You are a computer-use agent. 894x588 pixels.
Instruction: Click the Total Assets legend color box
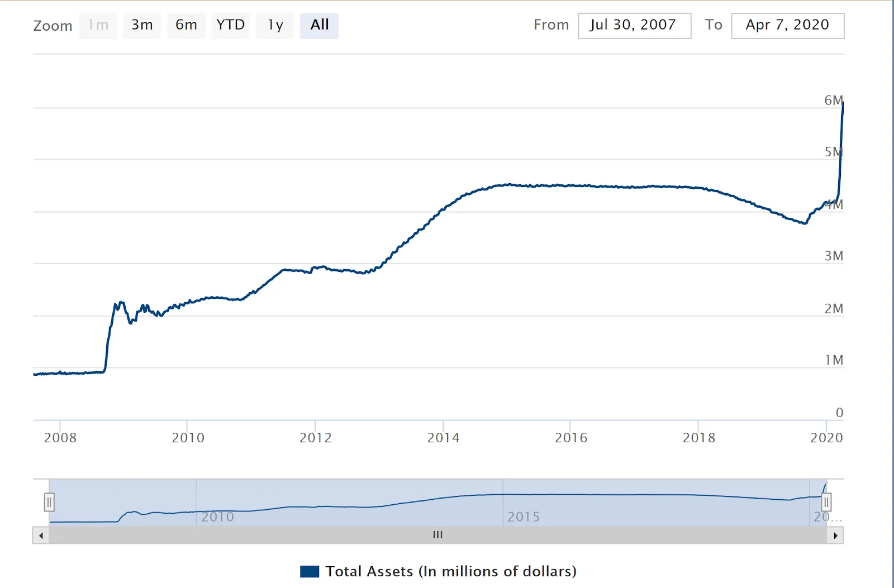[x=311, y=571]
